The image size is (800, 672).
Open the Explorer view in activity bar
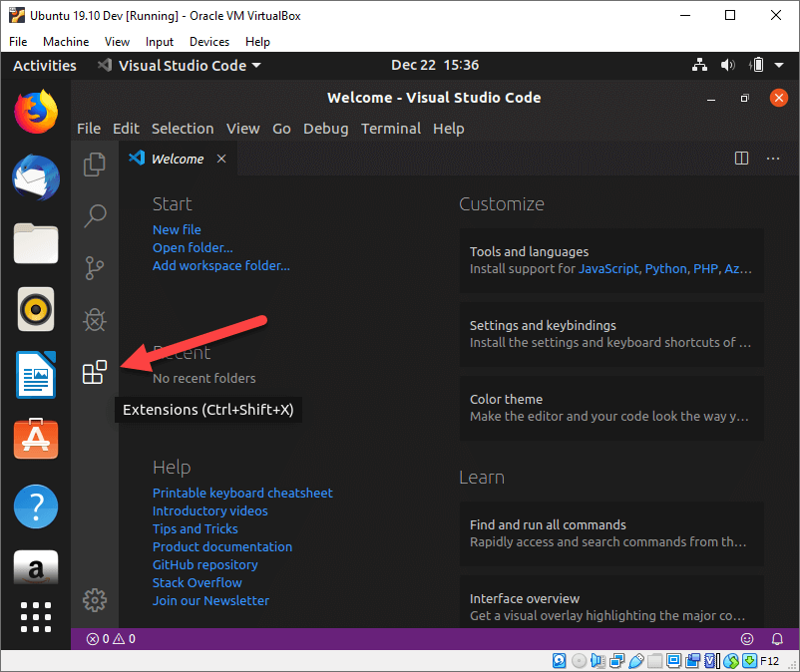(95, 165)
